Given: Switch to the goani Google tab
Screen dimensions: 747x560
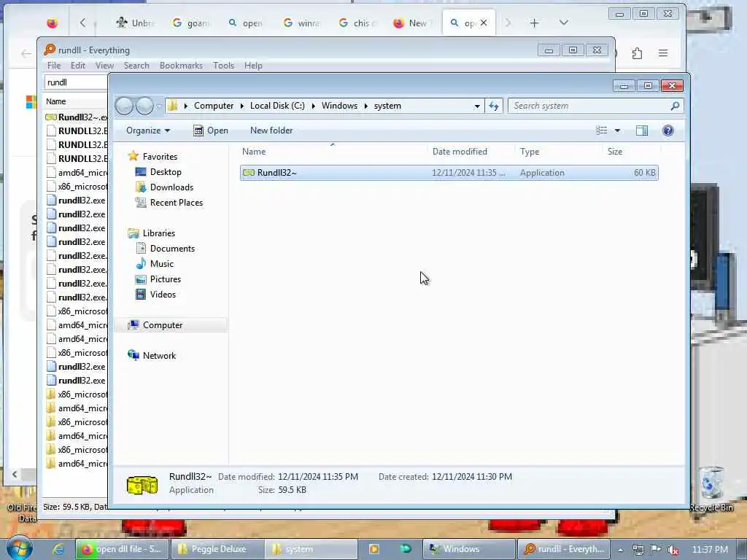Looking at the screenshot, I should pos(190,23).
